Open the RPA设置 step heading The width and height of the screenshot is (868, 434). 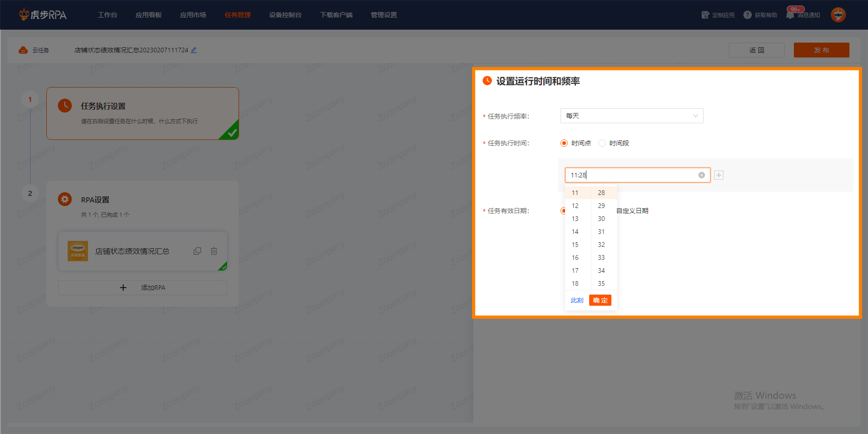pos(95,200)
